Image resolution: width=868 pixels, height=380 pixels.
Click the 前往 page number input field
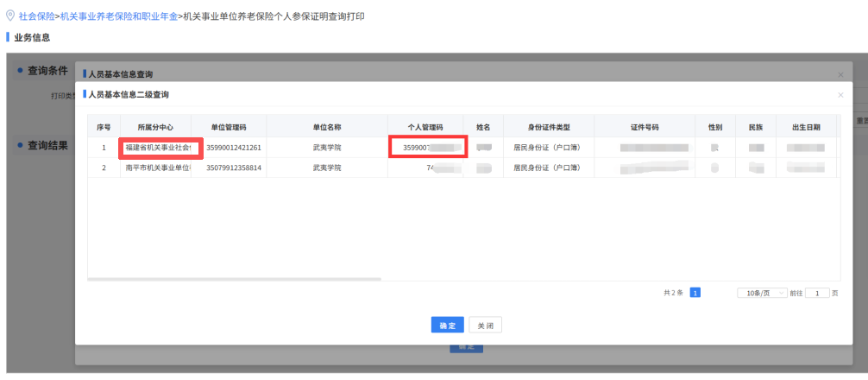click(816, 294)
